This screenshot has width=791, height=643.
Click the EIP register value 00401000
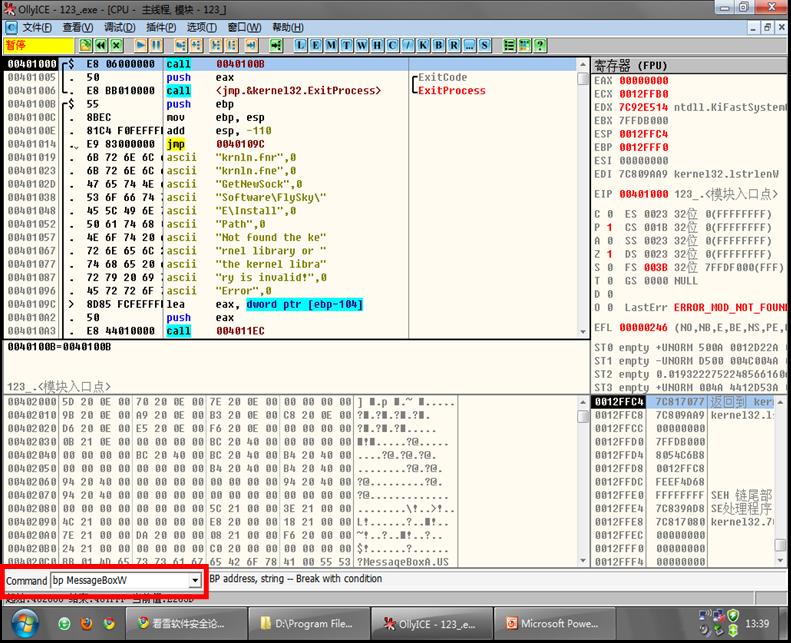[x=644, y=194]
